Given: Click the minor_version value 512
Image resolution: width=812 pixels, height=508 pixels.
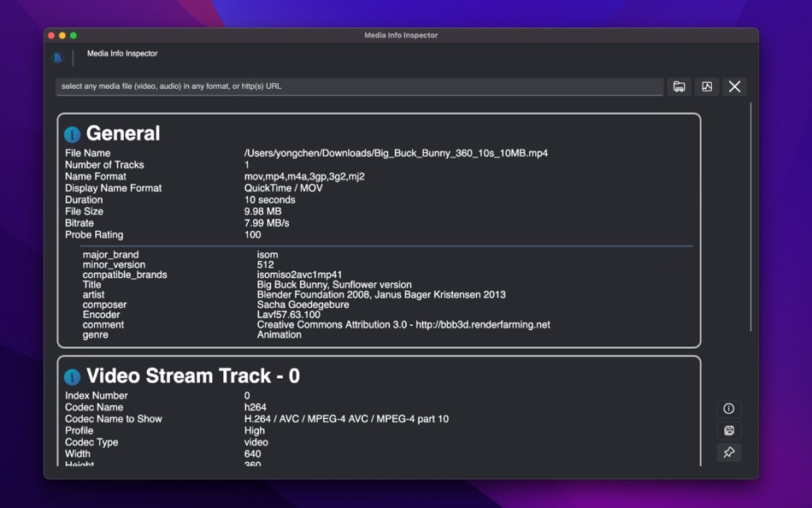Looking at the screenshot, I should (x=265, y=264).
